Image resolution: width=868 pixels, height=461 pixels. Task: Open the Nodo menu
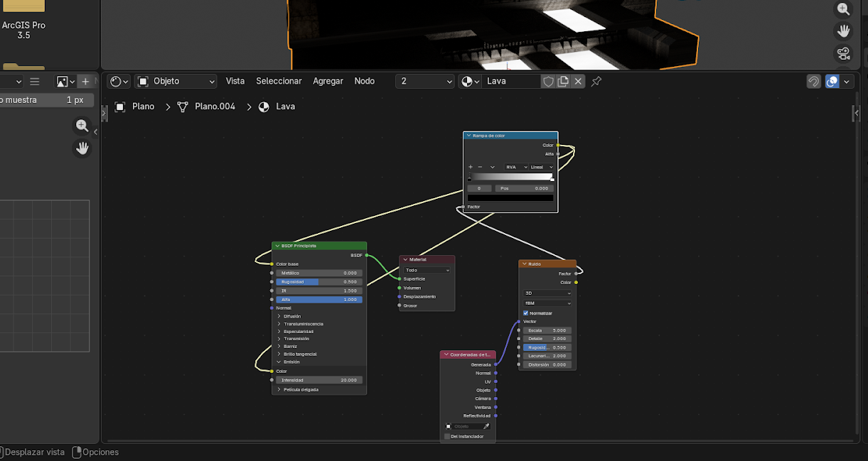[x=364, y=82]
